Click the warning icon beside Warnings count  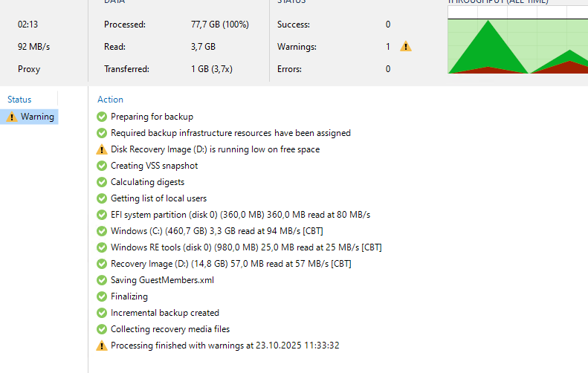click(405, 47)
